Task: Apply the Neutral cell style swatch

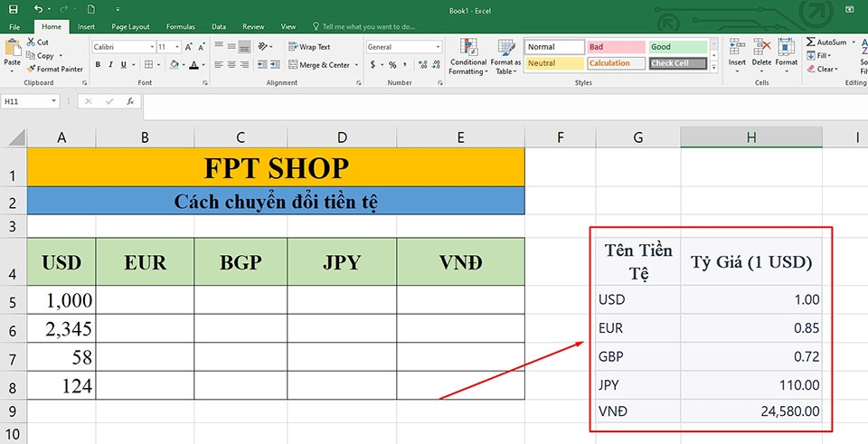Action: 554,63
